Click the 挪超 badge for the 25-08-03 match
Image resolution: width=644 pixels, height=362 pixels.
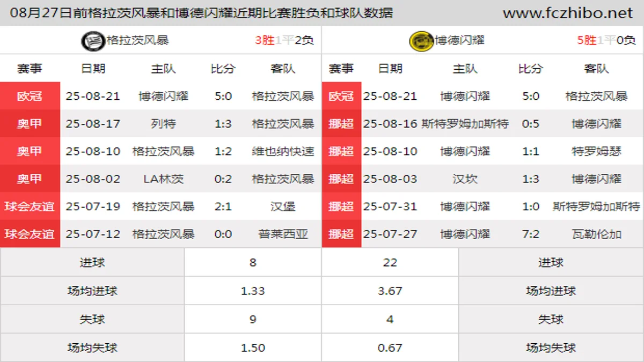(x=341, y=179)
